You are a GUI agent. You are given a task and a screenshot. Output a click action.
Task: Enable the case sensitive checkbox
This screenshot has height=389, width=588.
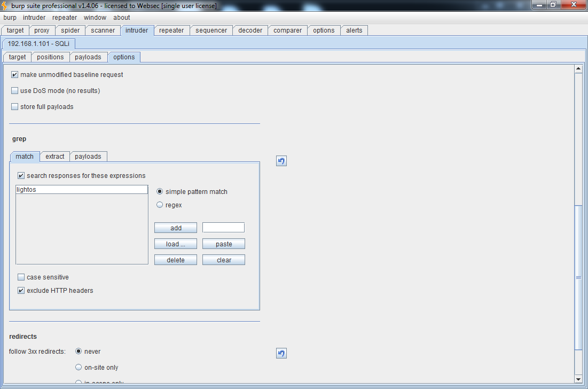point(21,277)
